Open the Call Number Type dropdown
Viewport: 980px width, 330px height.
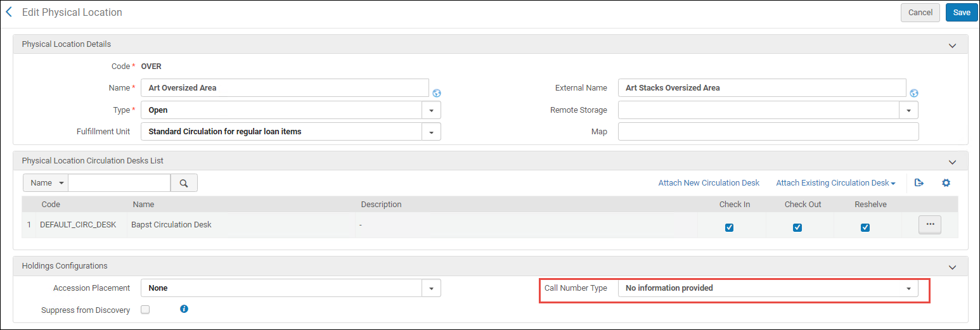768,288
